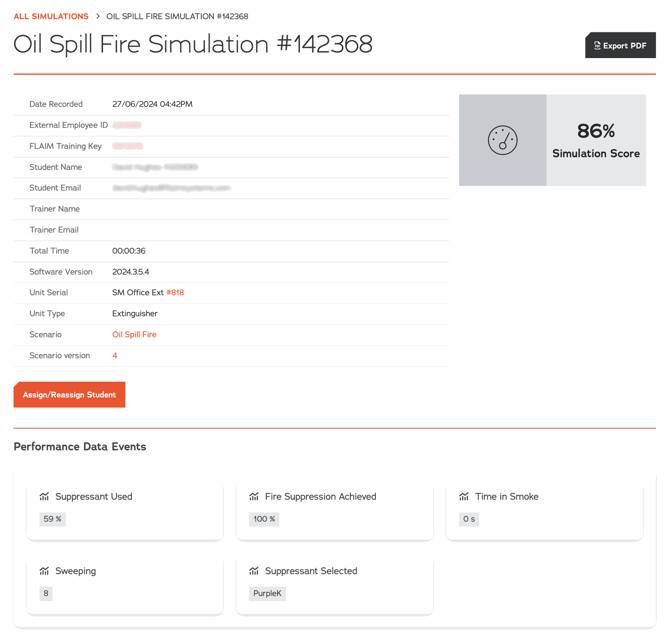Click the Suppressant Used chart icon
Image resolution: width=672 pixels, height=635 pixels.
[x=44, y=496]
